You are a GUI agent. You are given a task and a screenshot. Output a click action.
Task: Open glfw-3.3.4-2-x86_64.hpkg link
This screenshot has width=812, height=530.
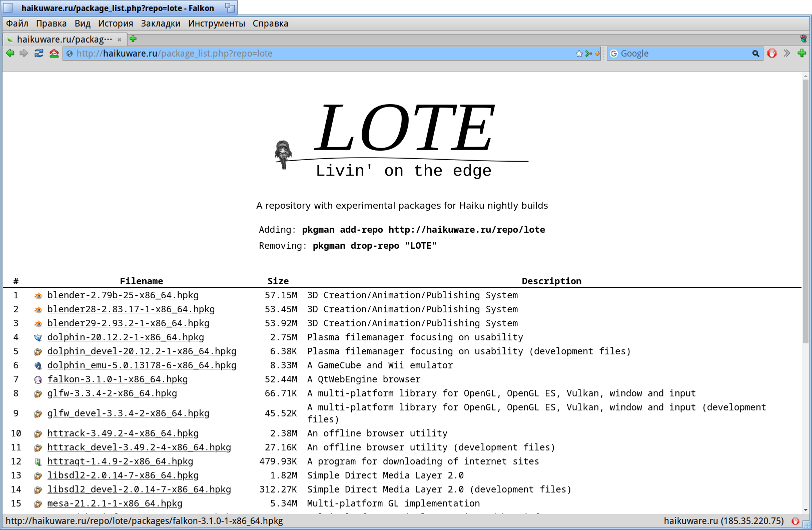pos(112,393)
